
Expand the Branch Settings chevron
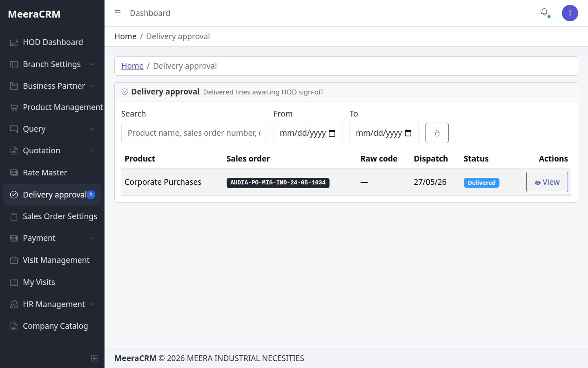coord(92,64)
